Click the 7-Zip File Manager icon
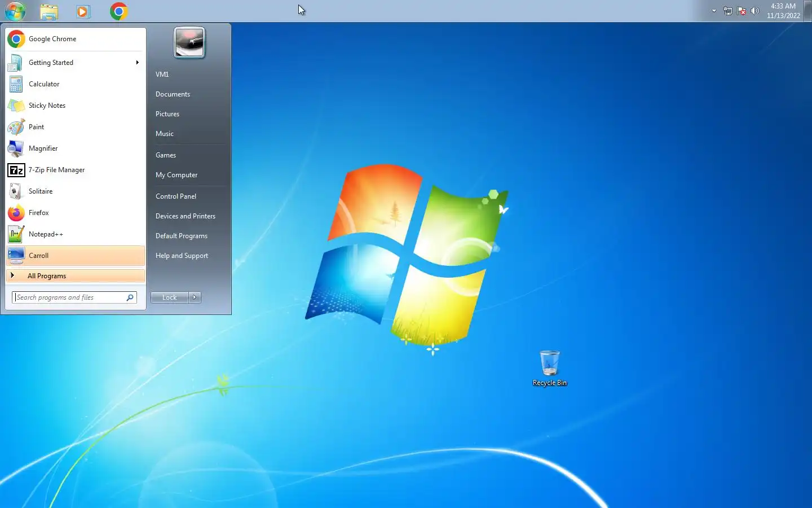This screenshot has height=508, width=812. [x=16, y=170]
